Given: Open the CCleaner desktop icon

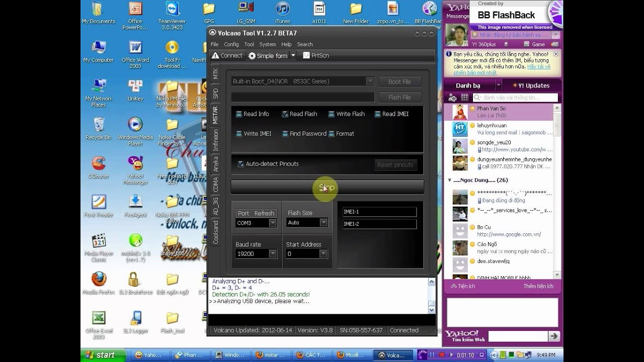Looking at the screenshot, I should [99, 167].
